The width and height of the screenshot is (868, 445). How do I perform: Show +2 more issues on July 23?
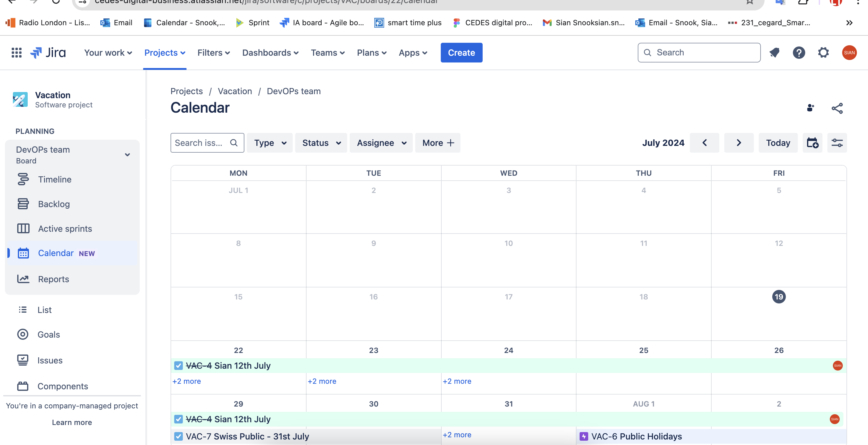322,381
